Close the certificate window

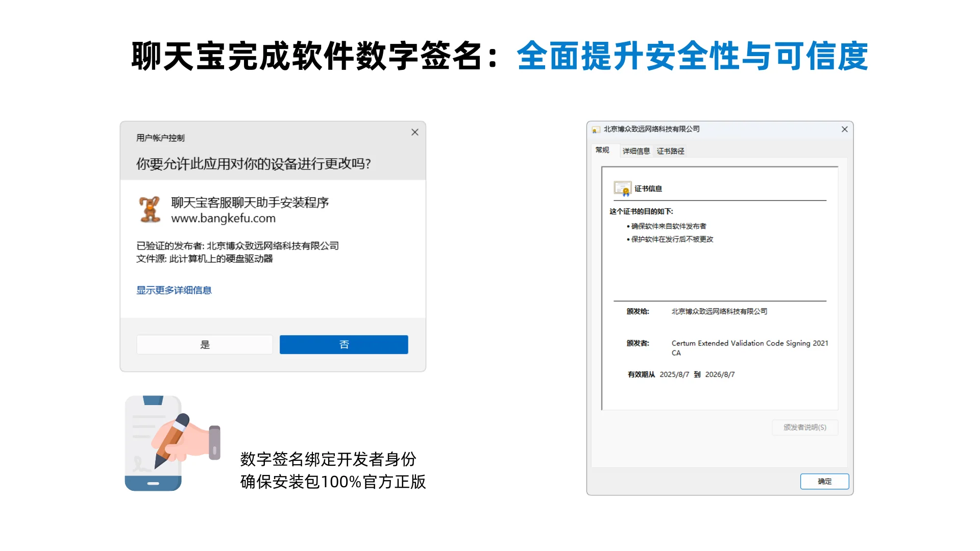(x=845, y=129)
